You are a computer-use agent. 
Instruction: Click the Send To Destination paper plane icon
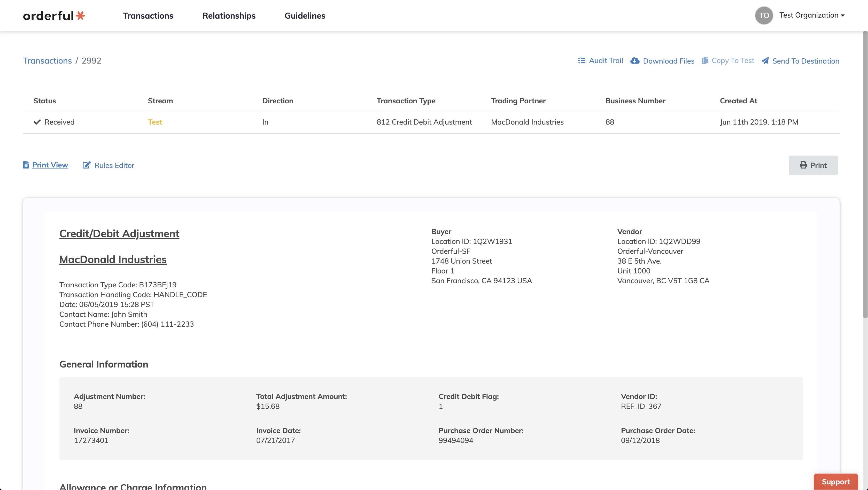(765, 61)
